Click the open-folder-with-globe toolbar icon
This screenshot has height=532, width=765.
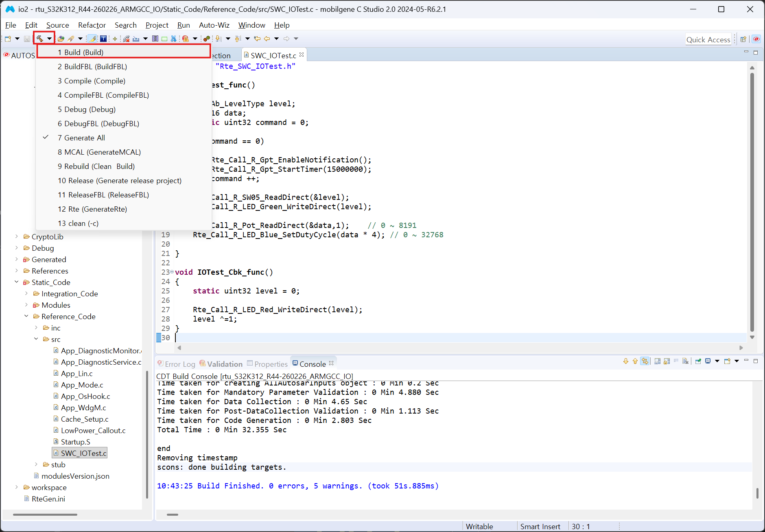click(61, 39)
